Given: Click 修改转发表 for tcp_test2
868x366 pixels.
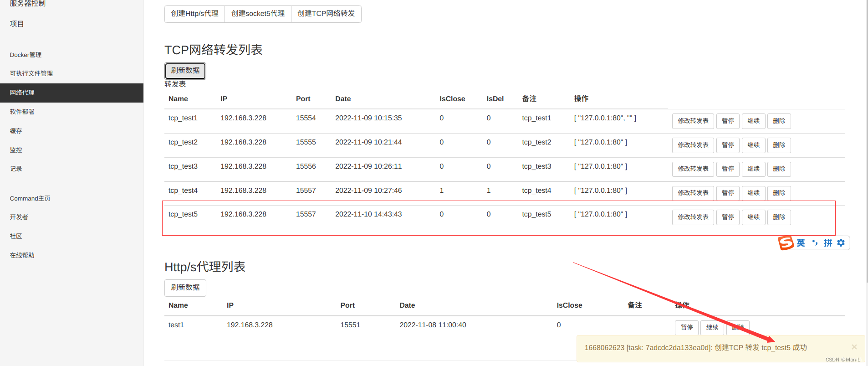Looking at the screenshot, I should click(693, 145).
